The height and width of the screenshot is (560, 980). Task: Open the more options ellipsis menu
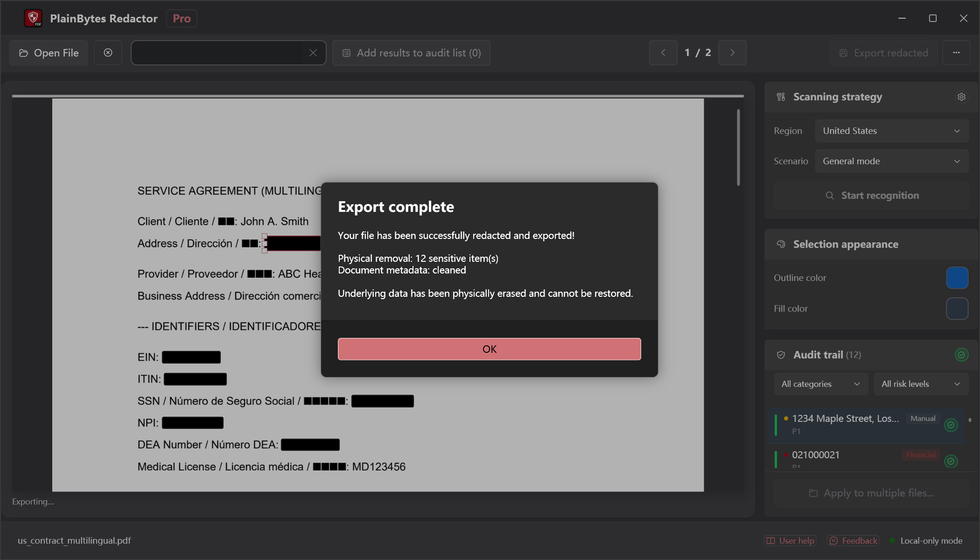coord(956,53)
